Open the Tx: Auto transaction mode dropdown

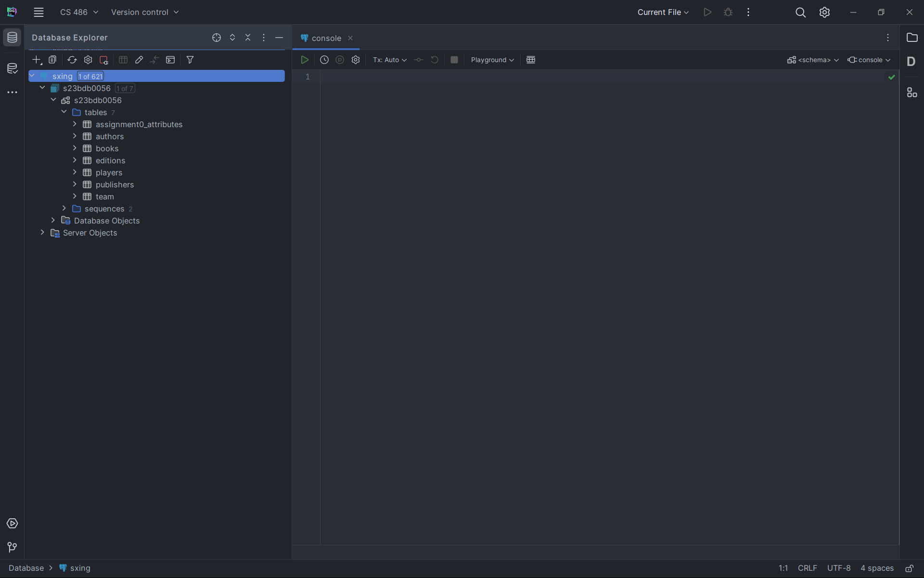[389, 60]
